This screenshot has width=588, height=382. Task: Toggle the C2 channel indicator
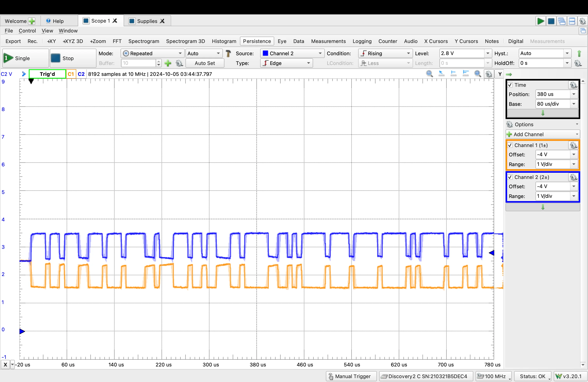[81, 74]
